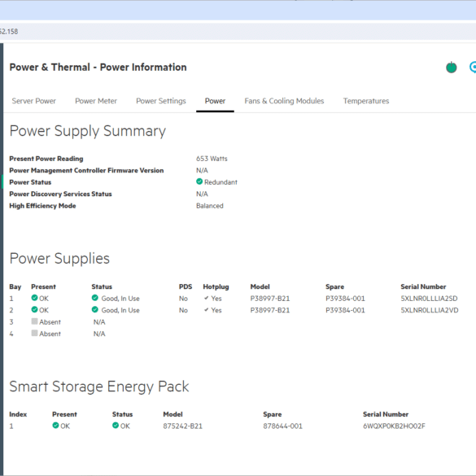
Task: Click the blue UID indicator icon
Action: pyautogui.click(x=473, y=67)
